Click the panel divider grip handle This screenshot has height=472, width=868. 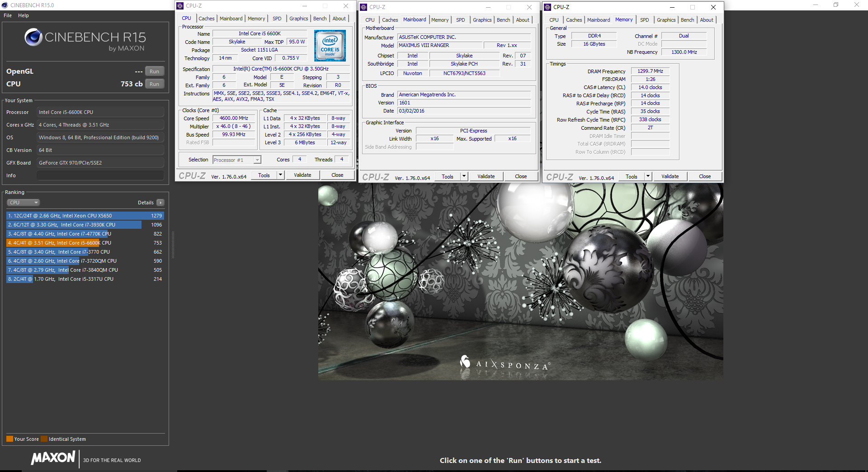(x=173, y=245)
